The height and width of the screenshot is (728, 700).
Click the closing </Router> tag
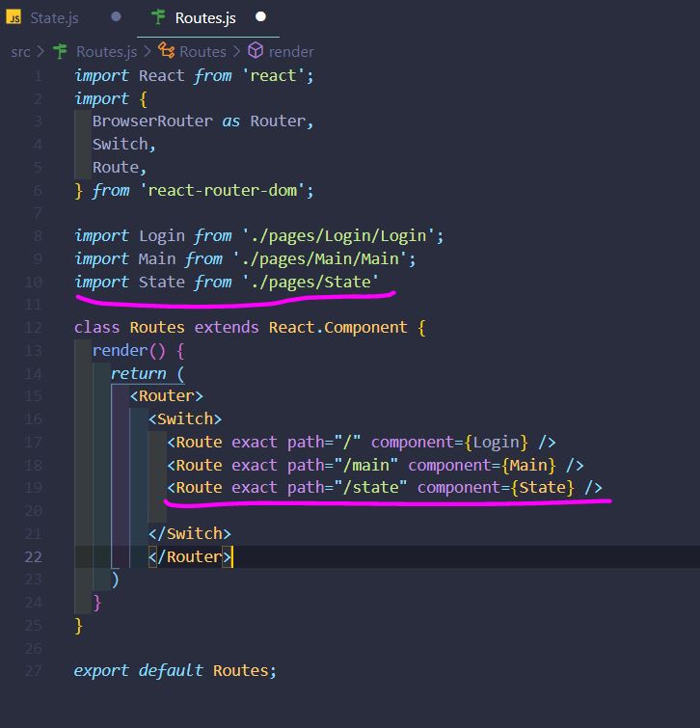coord(189,556)
